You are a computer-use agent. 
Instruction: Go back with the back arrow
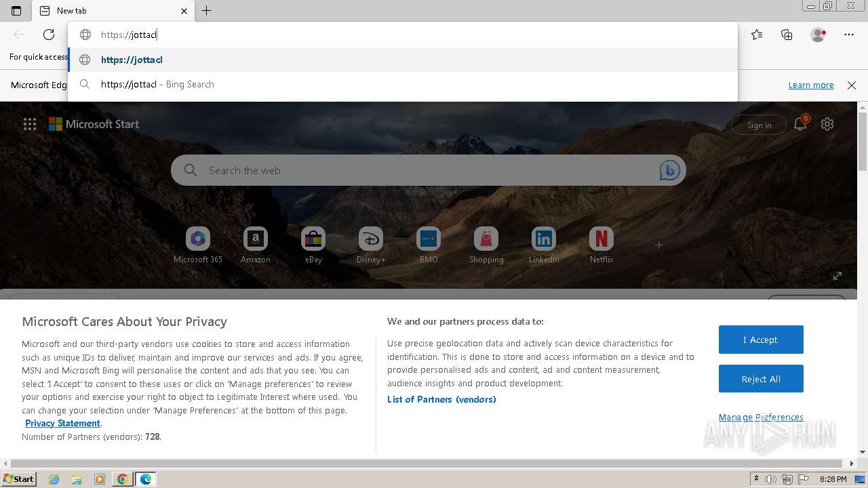pyautogui.click(x=19, y=35)
